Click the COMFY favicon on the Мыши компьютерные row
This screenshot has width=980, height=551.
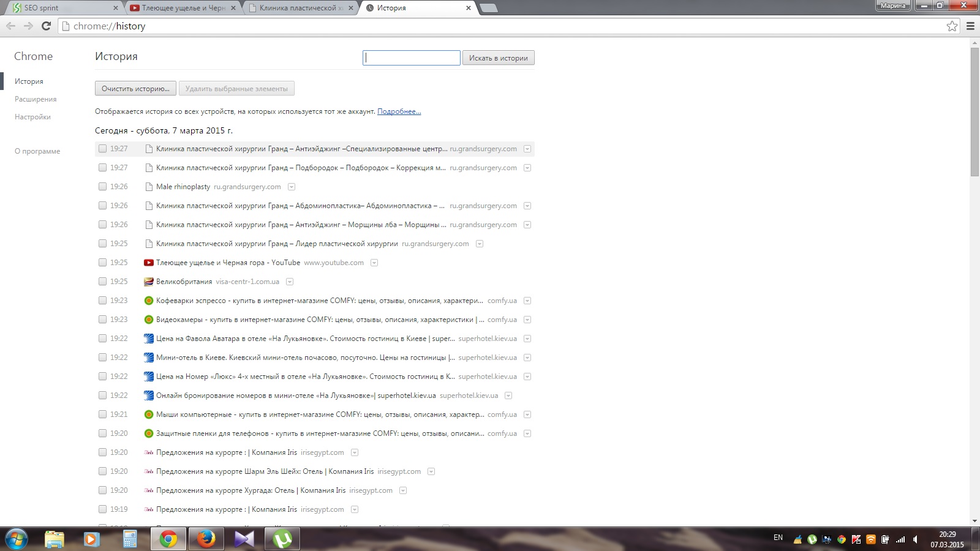click(148, 414)
